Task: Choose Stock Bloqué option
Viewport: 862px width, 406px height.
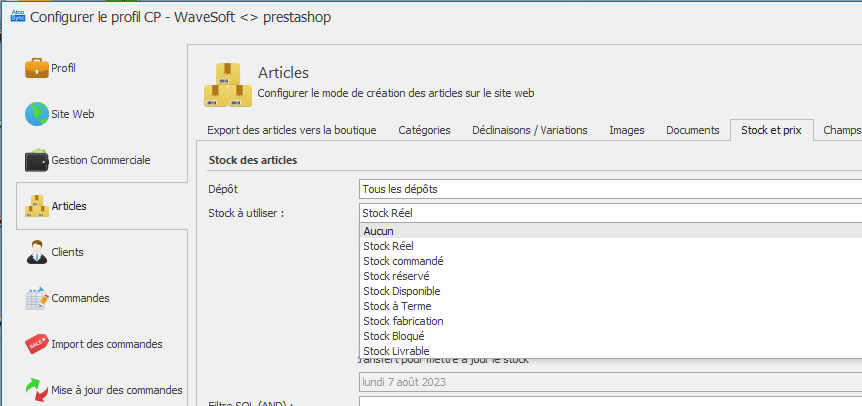Action: tap(611, 335)
